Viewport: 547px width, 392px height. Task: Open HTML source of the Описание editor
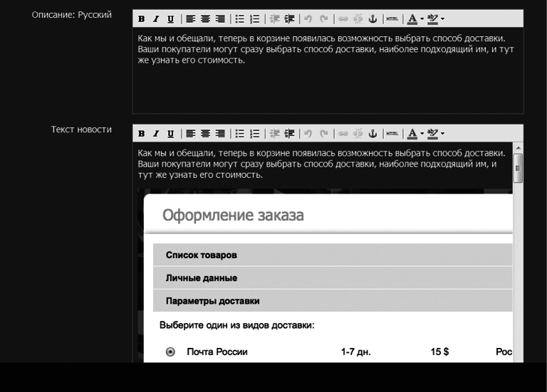tap(392, 18)
